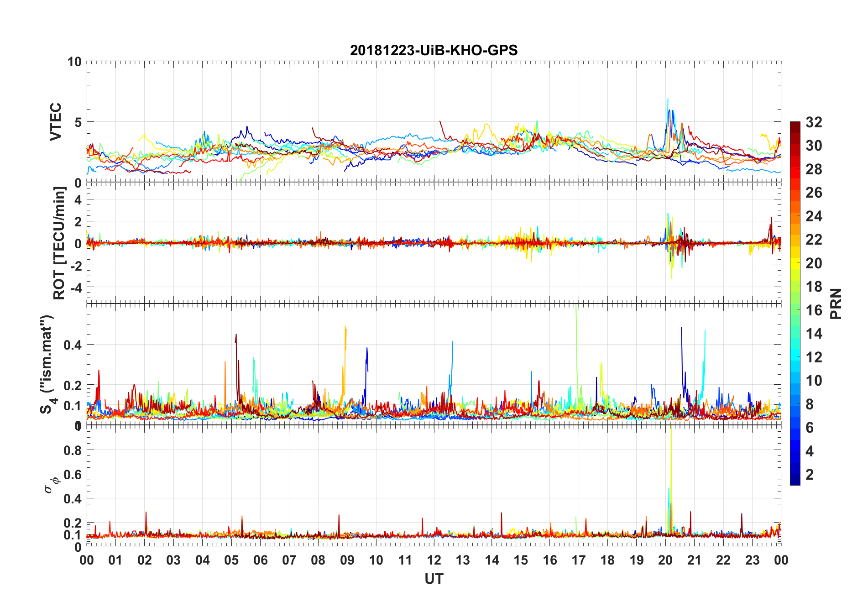Select colorbar tick label 24
This screenshot has height=607, width=868.
(814, 216)
